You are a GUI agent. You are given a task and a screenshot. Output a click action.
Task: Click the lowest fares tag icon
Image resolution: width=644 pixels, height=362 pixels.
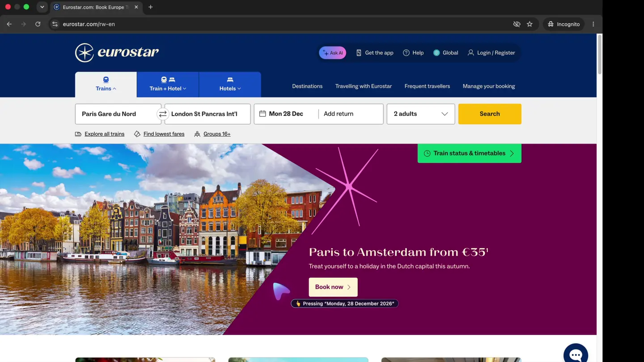pos(137,134)
